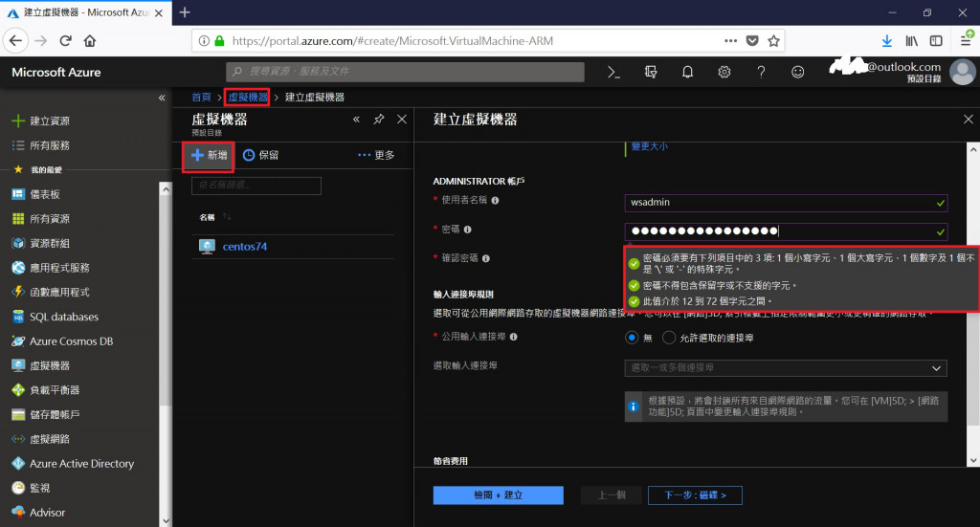
Task: Send feedback with the smiley icon
Action: tap(797, 73)
